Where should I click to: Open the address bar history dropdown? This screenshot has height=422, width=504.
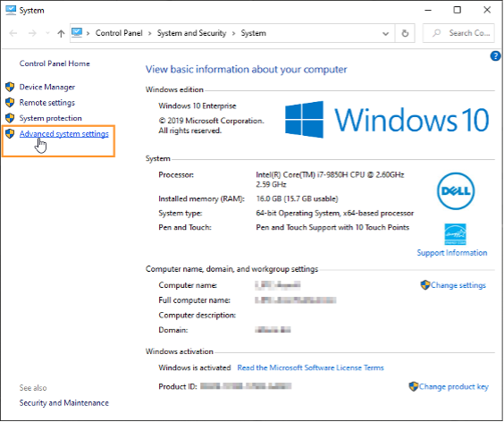click(x=385, y=33)
